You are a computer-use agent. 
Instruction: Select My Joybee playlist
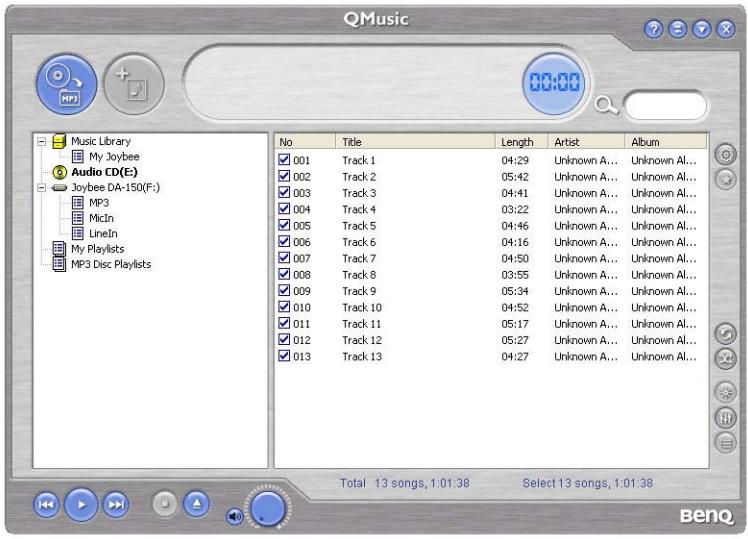(x=114, y=156)
